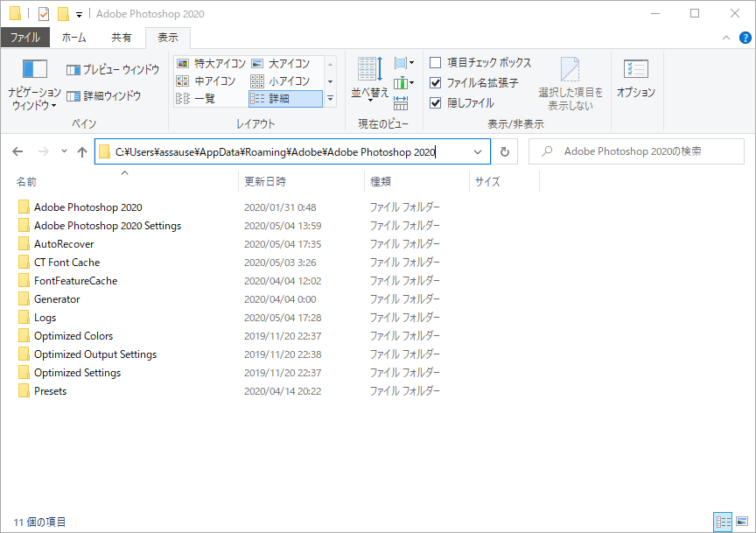
Task: Select the Logs folder
Action: (x=38, y=318)
